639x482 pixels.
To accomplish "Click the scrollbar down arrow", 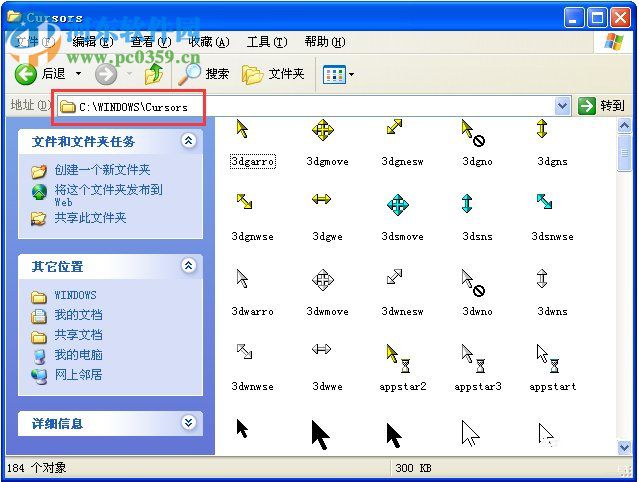I will coord(624,447).
